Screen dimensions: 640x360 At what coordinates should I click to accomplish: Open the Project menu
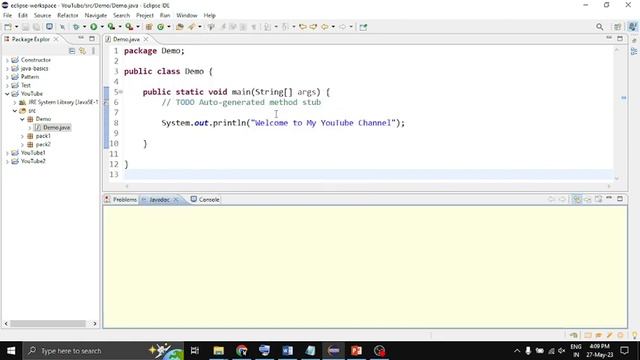tap(145, 16)
